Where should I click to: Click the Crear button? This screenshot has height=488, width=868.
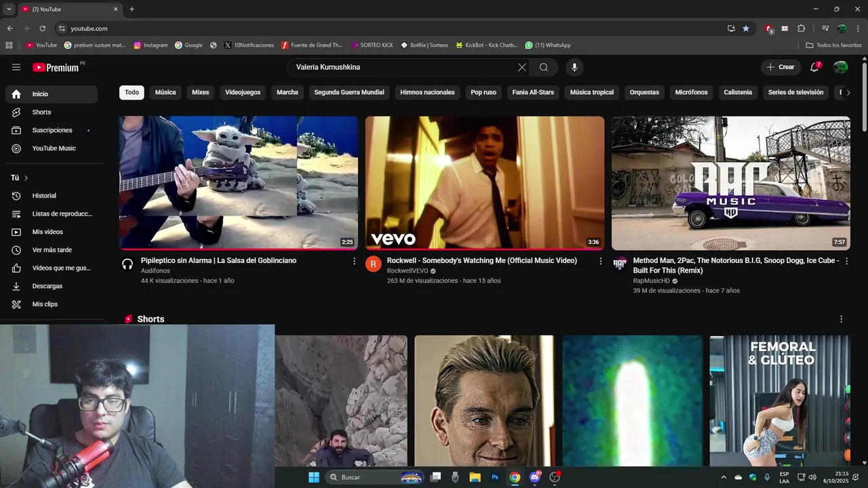click(x=780, y=67)
